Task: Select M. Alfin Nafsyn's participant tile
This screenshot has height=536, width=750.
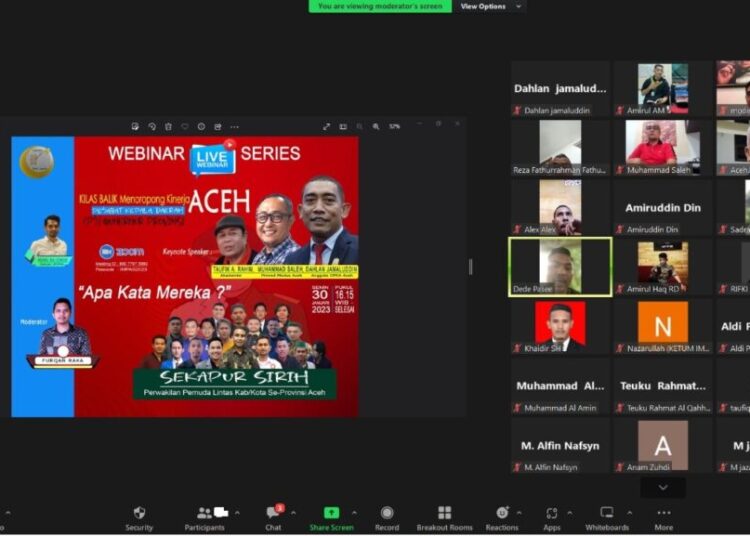Action: point(560,446)
